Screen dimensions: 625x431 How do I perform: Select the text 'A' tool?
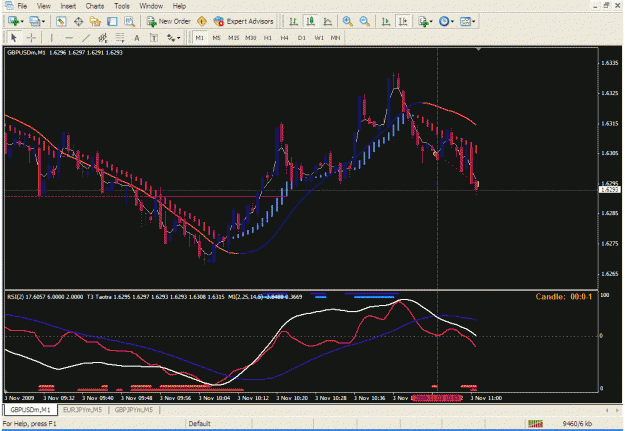coord(137,38)
